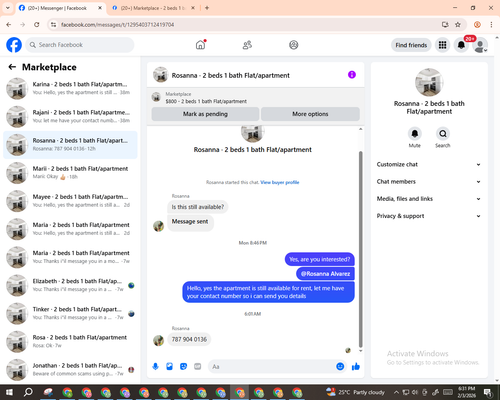Open the conversation info purple icon
The image size is (500, 400).
point(352,75)
